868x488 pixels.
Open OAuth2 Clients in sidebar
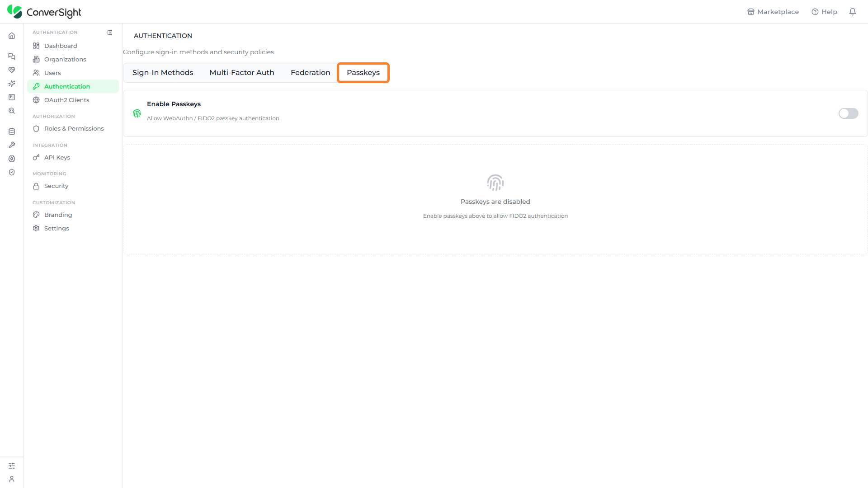[x=73, y=100]
